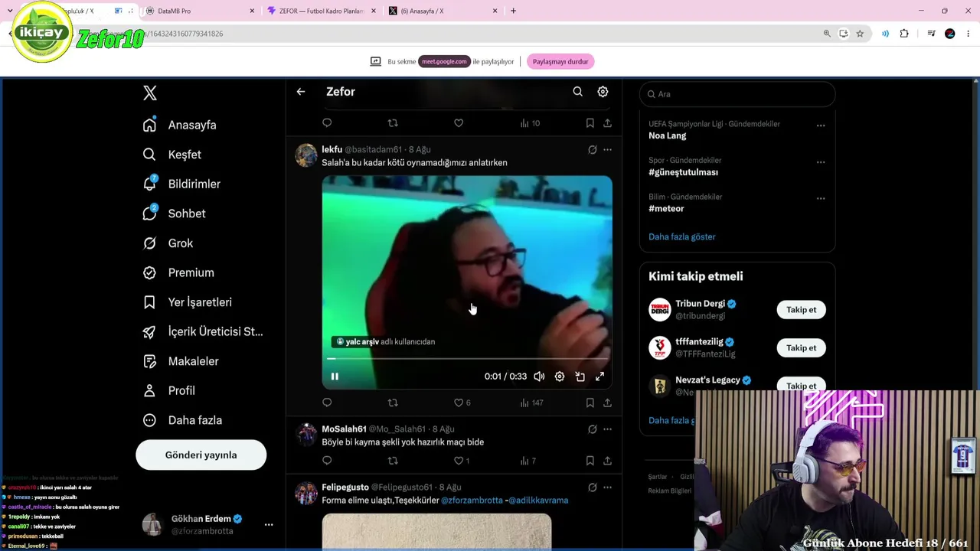Like the tweet with 10 views

click(459, 123)
